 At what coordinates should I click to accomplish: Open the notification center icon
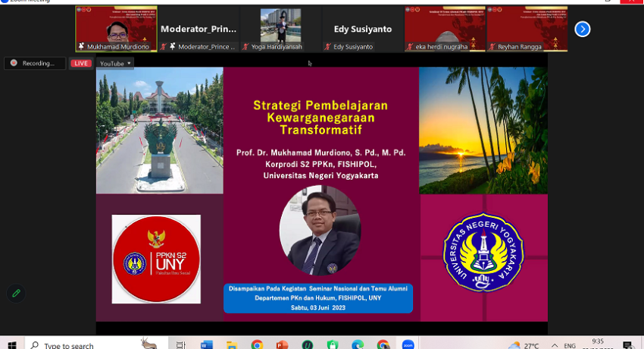pos(627,345)
